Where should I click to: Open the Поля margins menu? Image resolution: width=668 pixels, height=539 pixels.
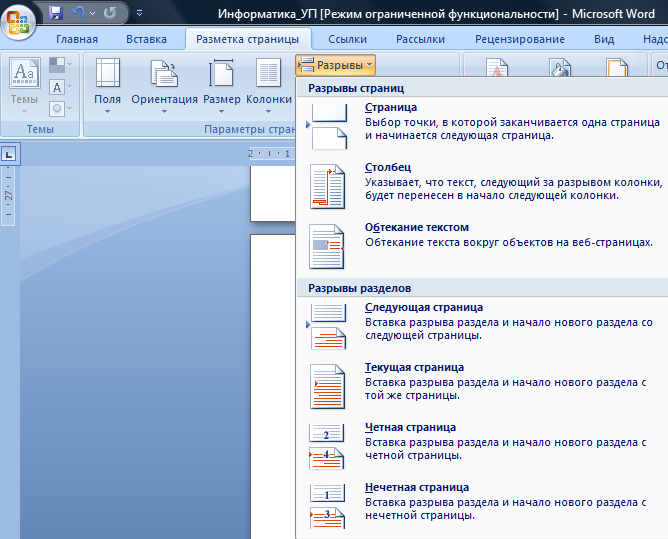tap(107, 86)
